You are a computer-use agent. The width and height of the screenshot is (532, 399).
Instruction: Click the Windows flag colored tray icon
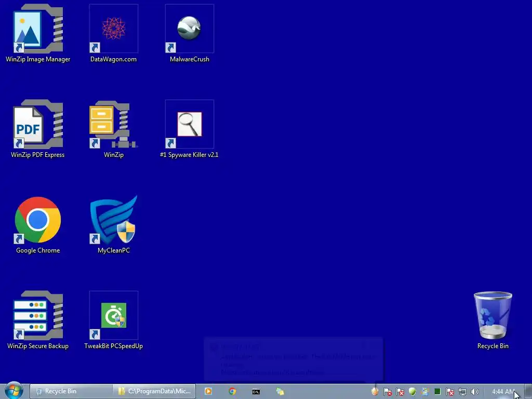tap(425, 392)
